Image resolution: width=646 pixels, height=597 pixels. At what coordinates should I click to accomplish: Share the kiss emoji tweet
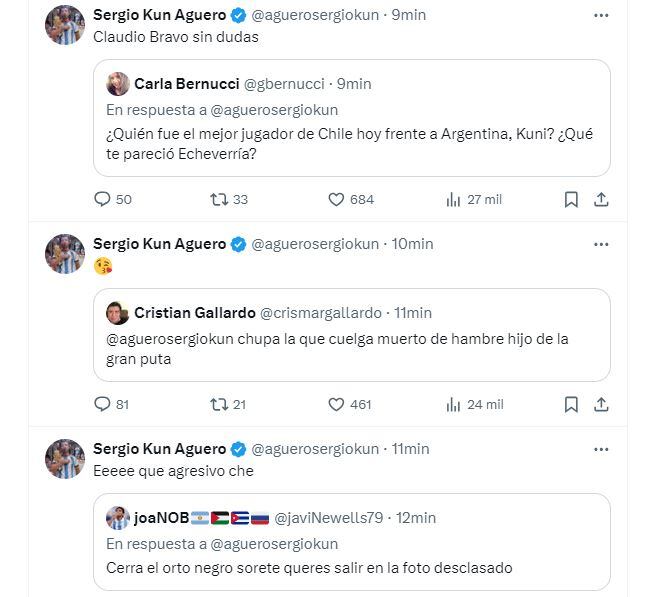(x=601, y=404)
